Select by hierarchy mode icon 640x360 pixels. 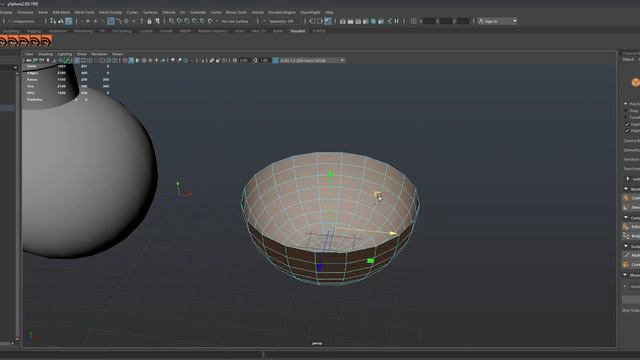pyautogui.click(x=53, y=21)
